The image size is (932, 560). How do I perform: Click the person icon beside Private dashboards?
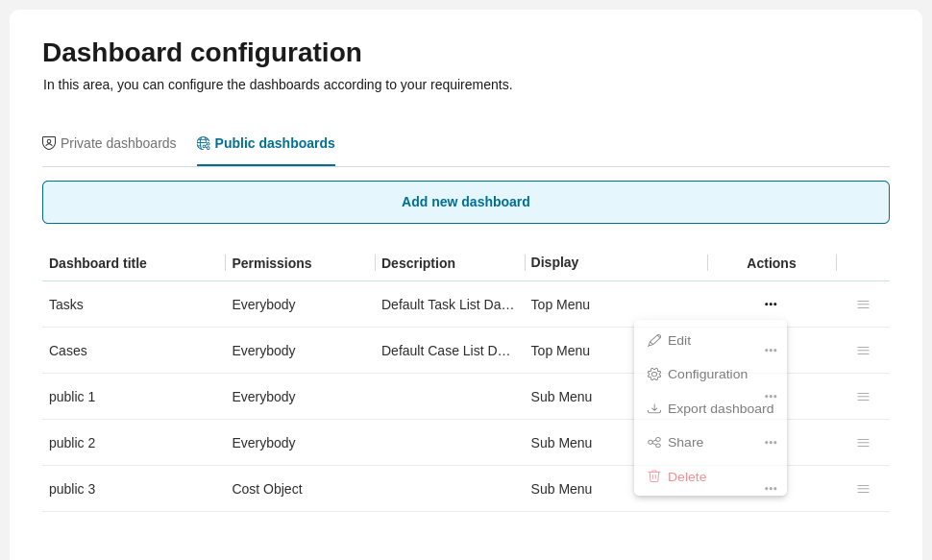[x=49, y=142]
